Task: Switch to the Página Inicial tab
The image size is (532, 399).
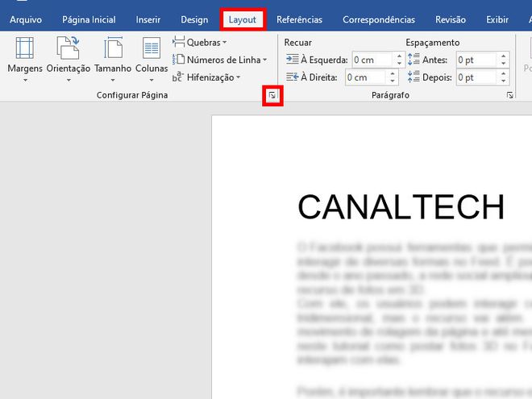Action: click(x=89, y=19)
